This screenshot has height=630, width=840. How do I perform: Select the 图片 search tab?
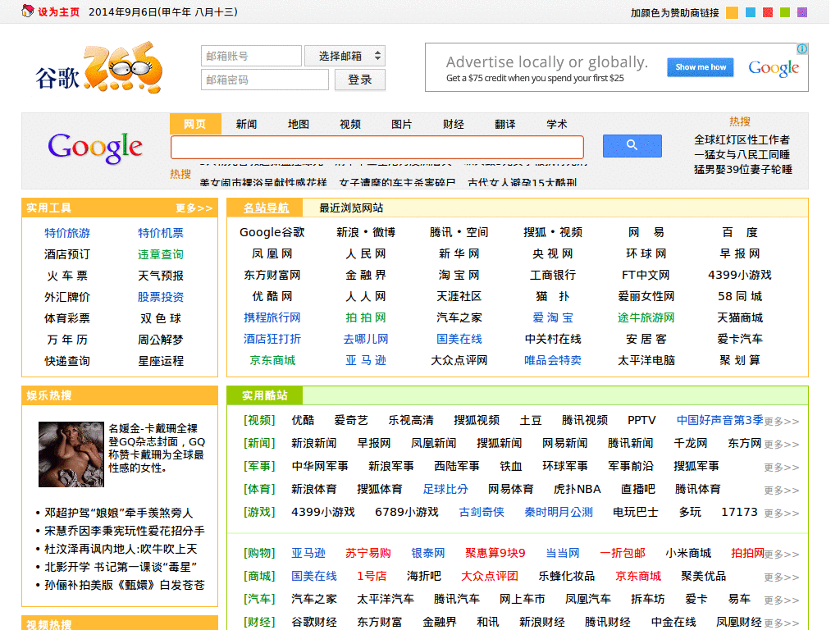[x=402, y=125]
